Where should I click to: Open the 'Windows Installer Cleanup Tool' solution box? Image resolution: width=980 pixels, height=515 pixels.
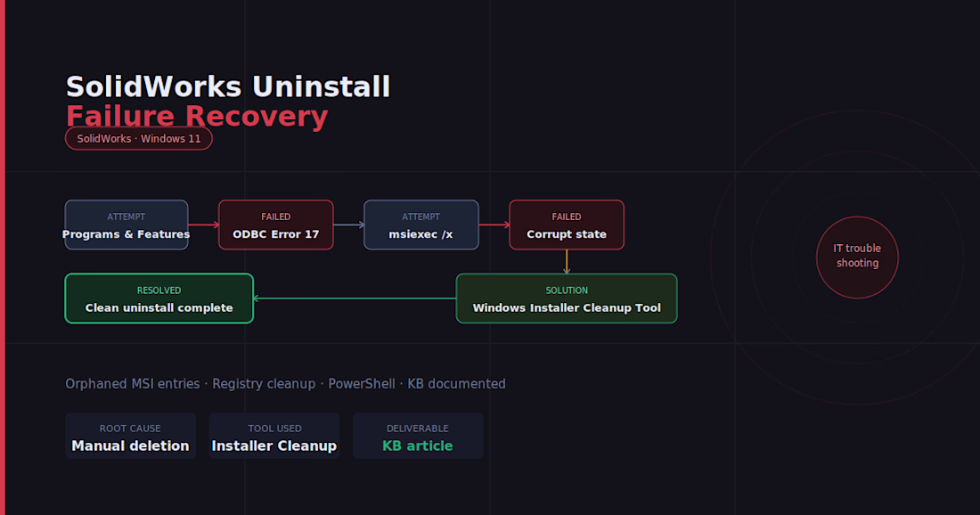tap(567, 298)
